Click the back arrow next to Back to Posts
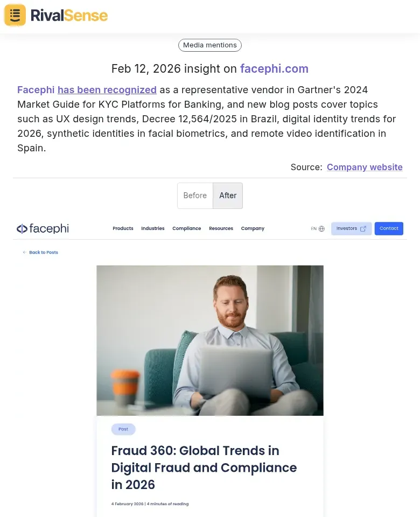Screen dimensions: 420x517 click(x=24, y=252)
